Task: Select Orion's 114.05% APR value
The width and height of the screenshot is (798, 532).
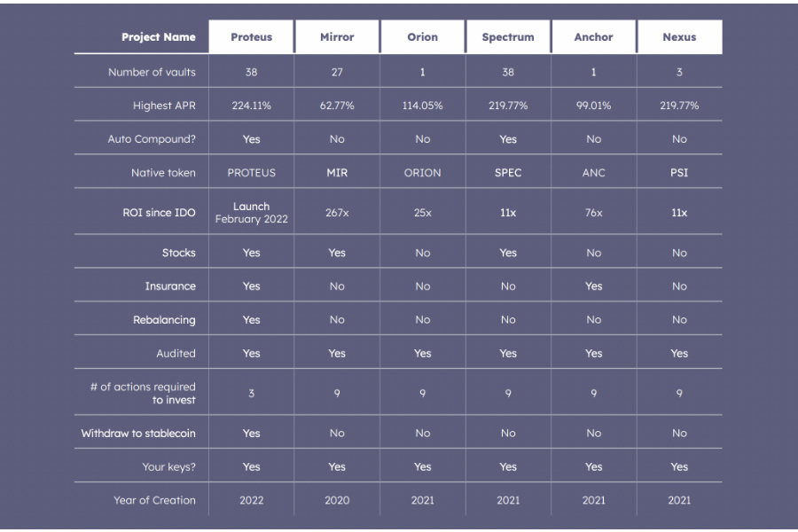Action: click(x=422, y=106)
